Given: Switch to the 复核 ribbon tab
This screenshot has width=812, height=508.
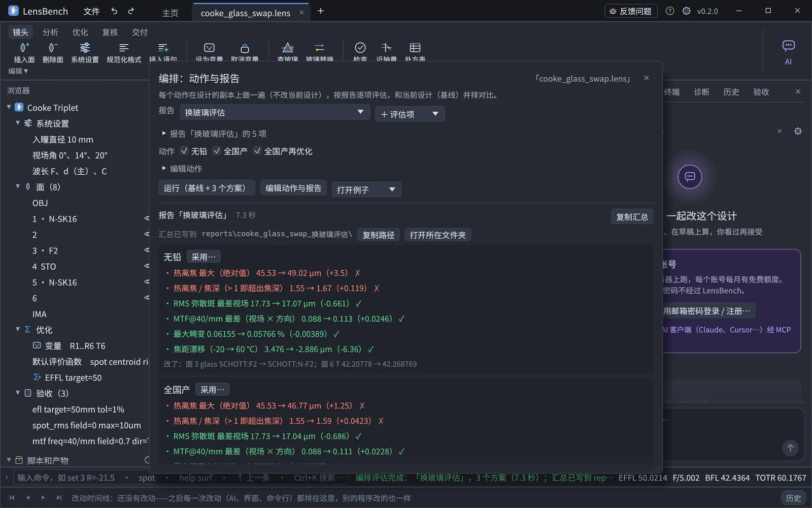Looking at the screenshot, I should pos(110,32).
